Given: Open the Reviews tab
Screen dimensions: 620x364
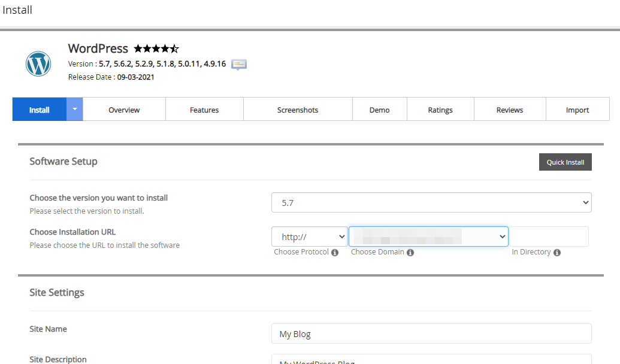Looking at the screenshot, I should click(x=510, y=109).
